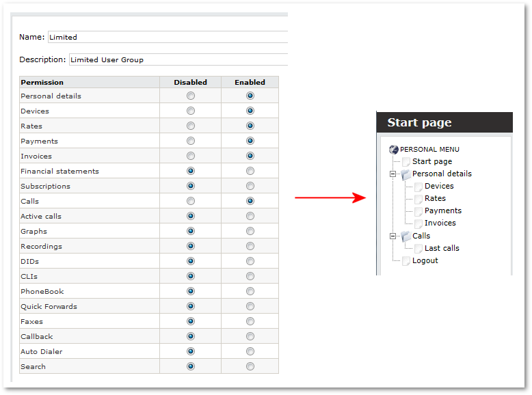
Task: Click the Name input field
Action: coord(168,37)
